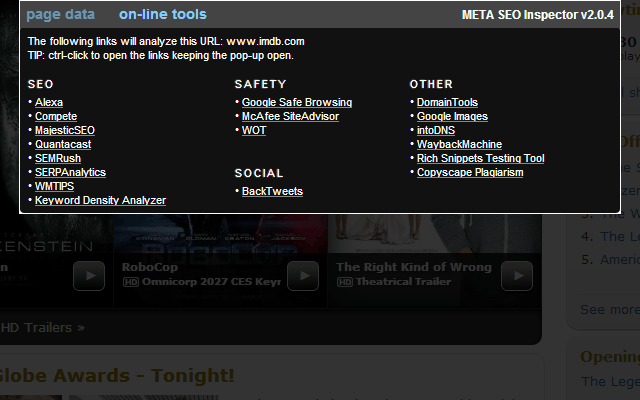Open the DomainTools link
The width and height of the screenshot is (640, 400).
click(x=447, y=102)
